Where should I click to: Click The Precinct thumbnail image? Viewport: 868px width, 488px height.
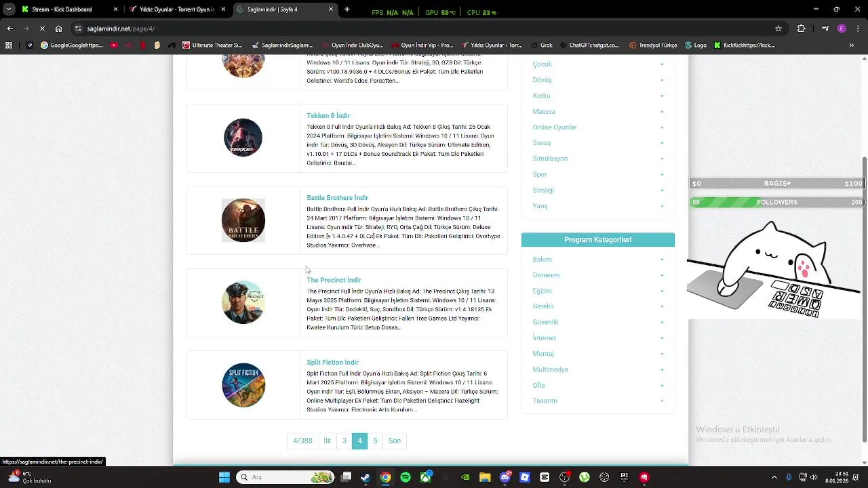click(243, 302)
